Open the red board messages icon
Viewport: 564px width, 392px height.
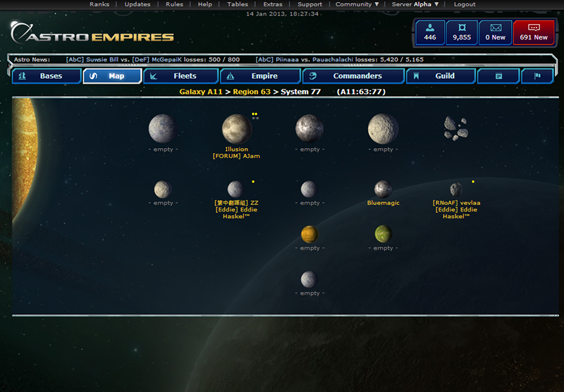[x=534, y=32]
